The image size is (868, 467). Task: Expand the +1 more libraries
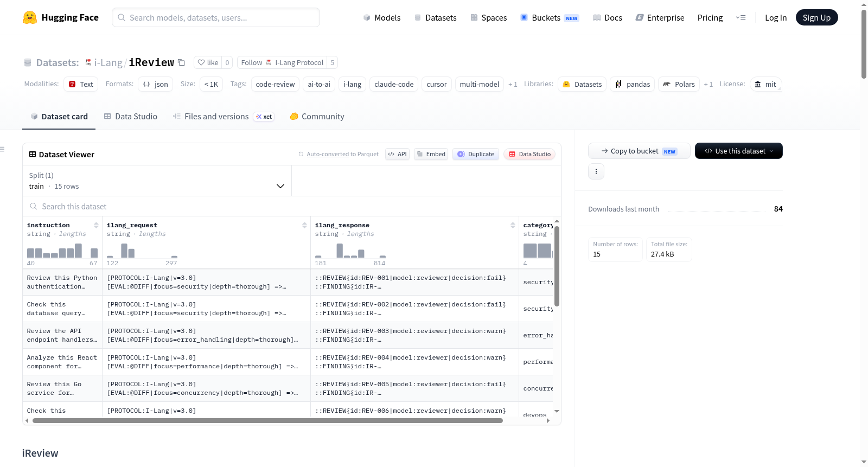pos(709,84)
